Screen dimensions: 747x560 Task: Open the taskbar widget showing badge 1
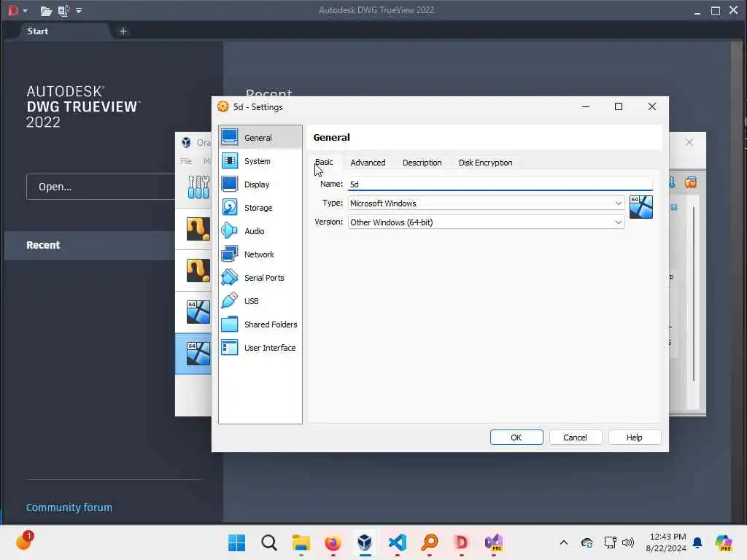point(24,542)
